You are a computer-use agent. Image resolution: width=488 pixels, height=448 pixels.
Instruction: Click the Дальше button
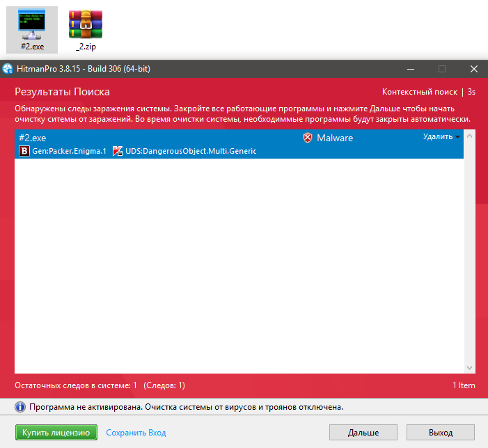point(363,433)
